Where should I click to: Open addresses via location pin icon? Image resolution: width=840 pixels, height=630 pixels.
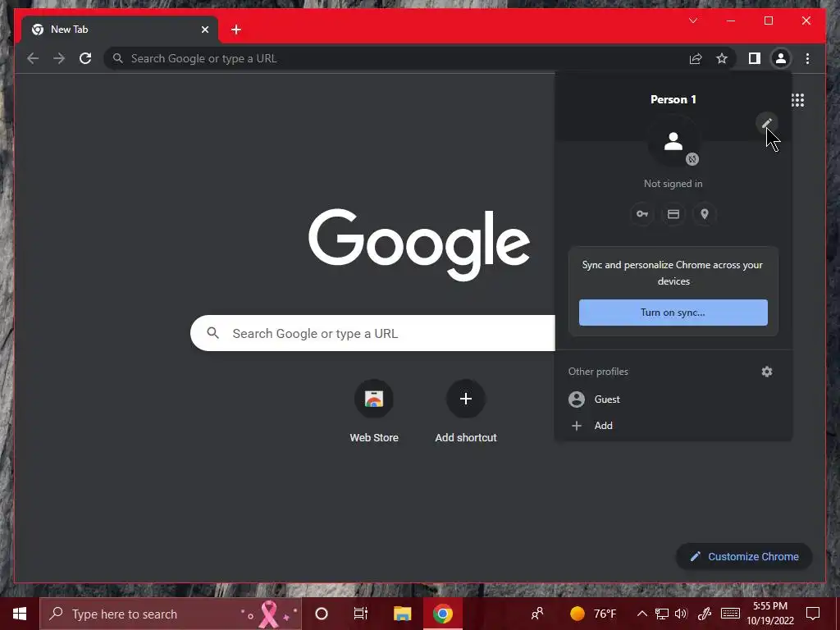click(x=705, y=214)
